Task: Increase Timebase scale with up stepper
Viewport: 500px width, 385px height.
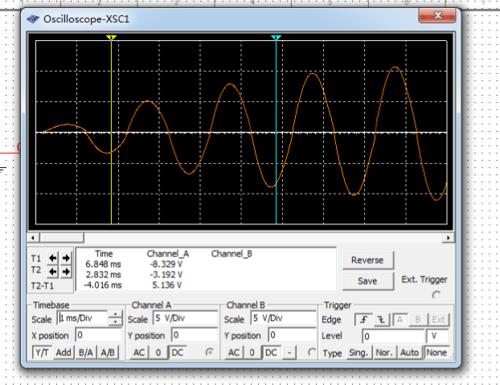Action: point(115,315)
